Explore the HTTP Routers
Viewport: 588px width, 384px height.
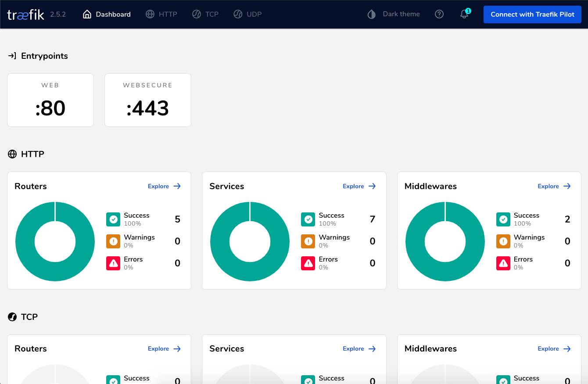point(164,186)
